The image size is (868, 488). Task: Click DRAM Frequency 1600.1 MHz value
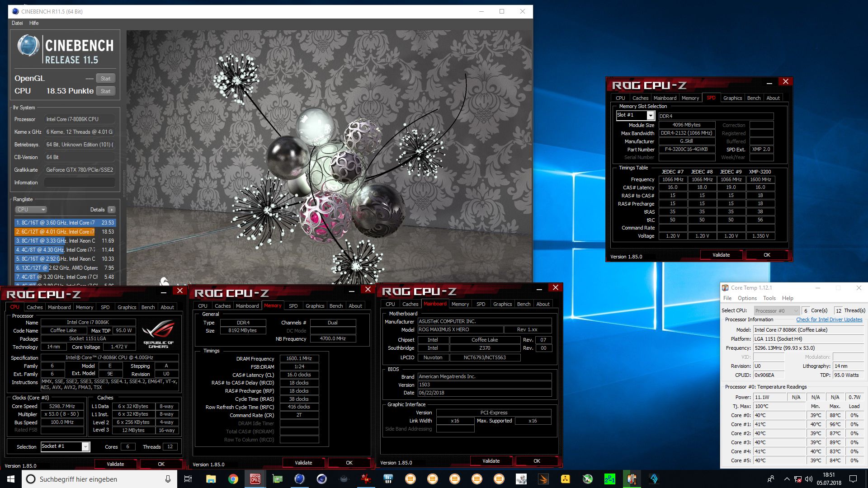tap(299, 359)
